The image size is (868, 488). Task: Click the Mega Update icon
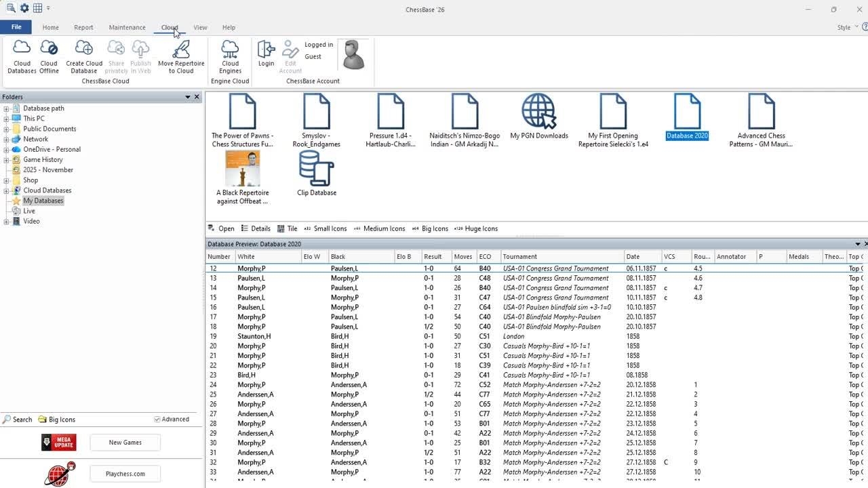pos(59,443)
